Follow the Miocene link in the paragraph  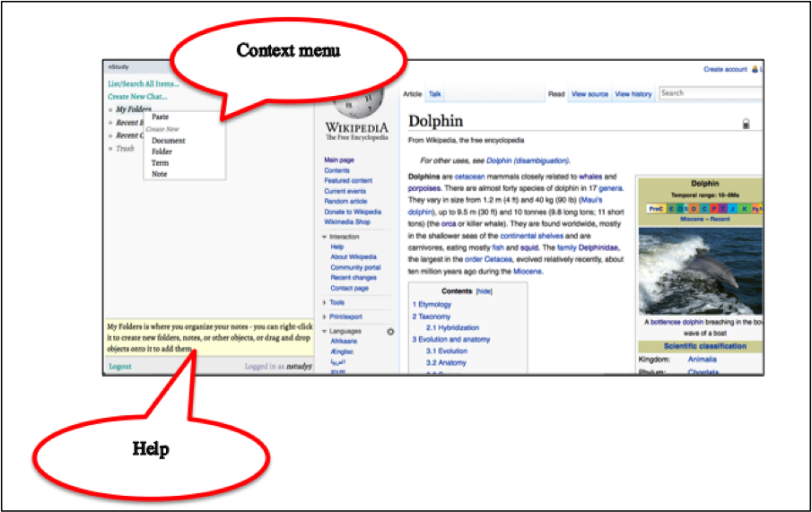click(x=528, y=272)
